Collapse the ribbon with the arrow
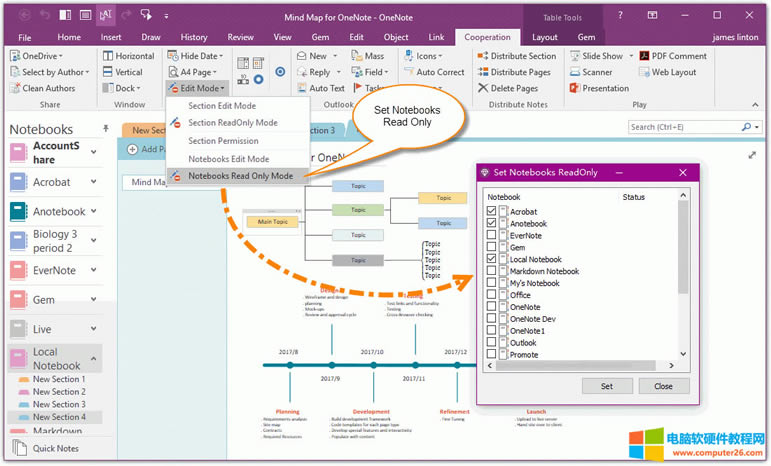The height and width of the screenshot is (466, 771). click(755, 105)
